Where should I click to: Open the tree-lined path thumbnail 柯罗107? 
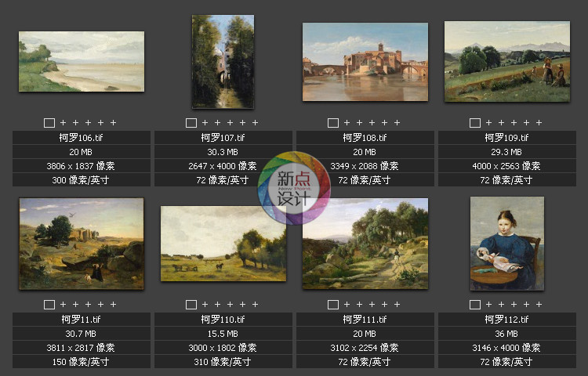pyautogui.click(x=223, y=62)
